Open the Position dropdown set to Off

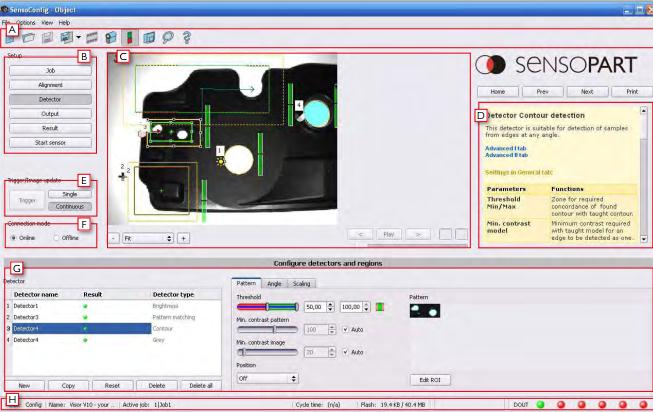(267, 378)
